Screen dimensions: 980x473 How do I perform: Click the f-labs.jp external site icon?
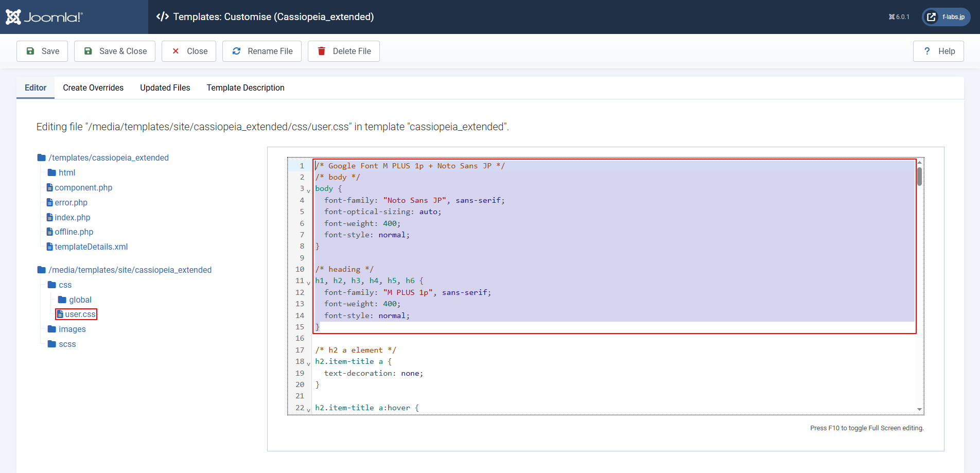click(931, 17)
